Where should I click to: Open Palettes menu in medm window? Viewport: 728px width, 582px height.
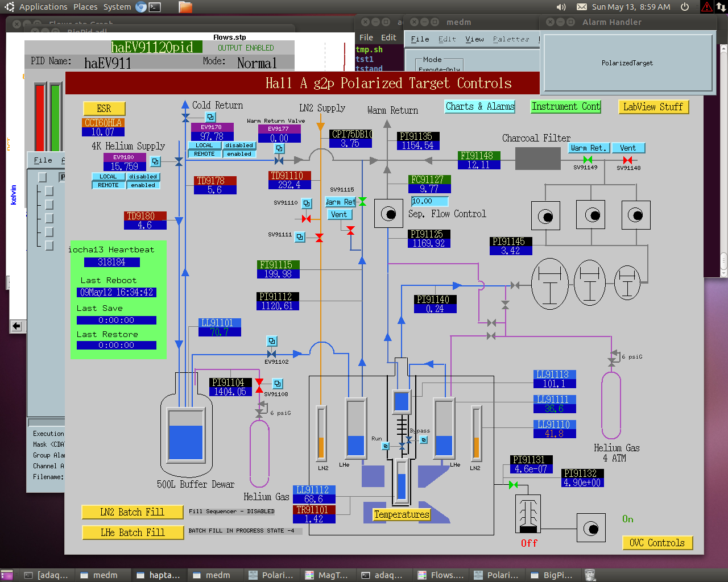[511, 39]
